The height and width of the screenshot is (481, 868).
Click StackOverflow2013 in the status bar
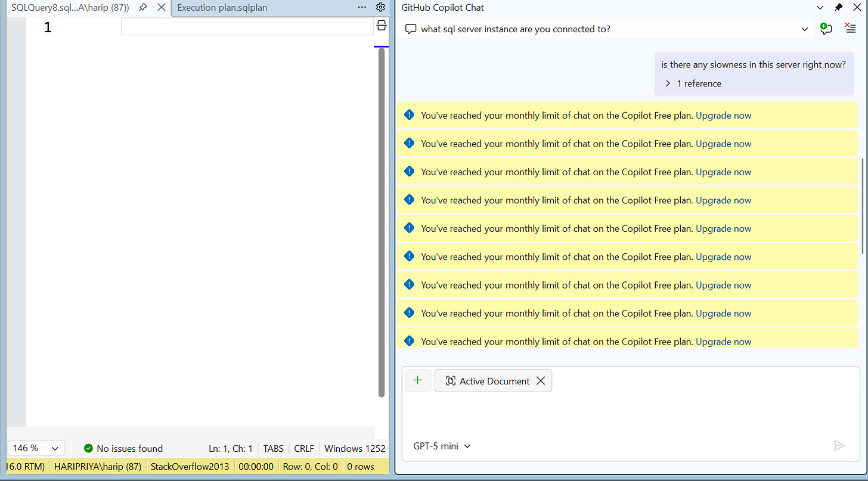[190, 467]
